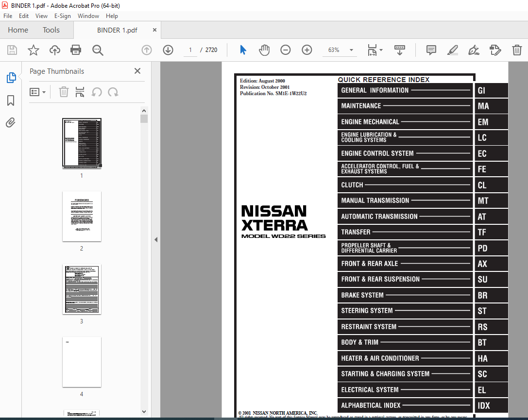The width and height of the screenshot is (528, 420).
Task: Click the HA section tab
Action: (491, 358)
